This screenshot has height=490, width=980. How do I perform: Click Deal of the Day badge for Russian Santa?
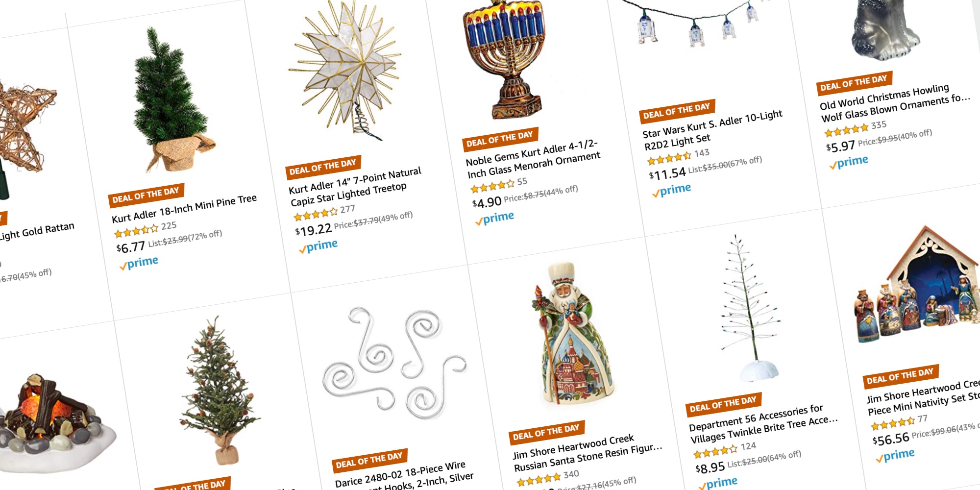546,432
